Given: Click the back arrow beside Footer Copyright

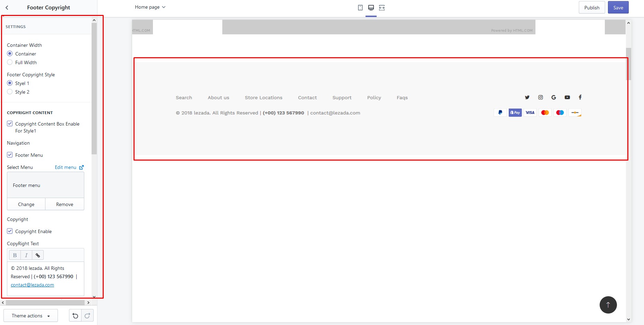Looking at the screenshot, I should [x=7, y=8].
